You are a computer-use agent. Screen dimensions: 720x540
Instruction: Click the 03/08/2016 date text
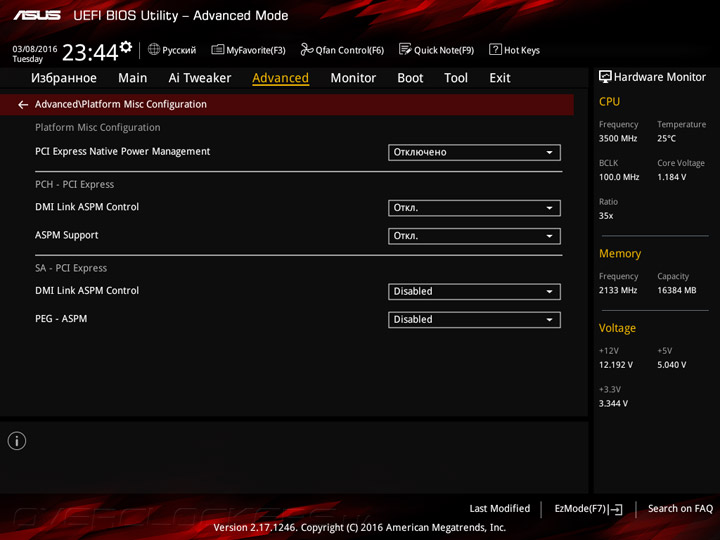tap(35, 49)
